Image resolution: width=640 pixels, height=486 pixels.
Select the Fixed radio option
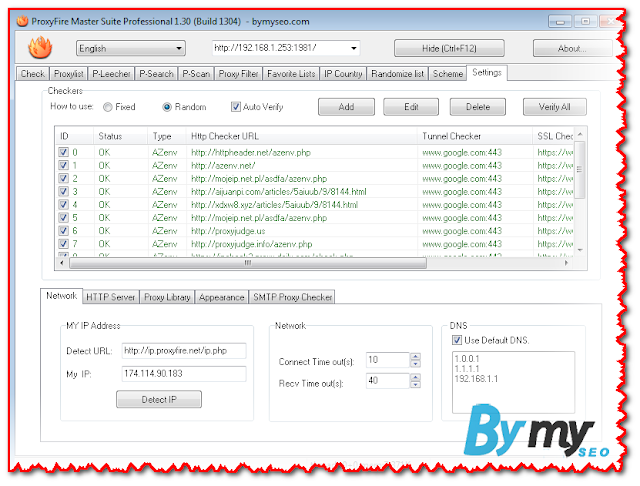(x=108, y=107)
